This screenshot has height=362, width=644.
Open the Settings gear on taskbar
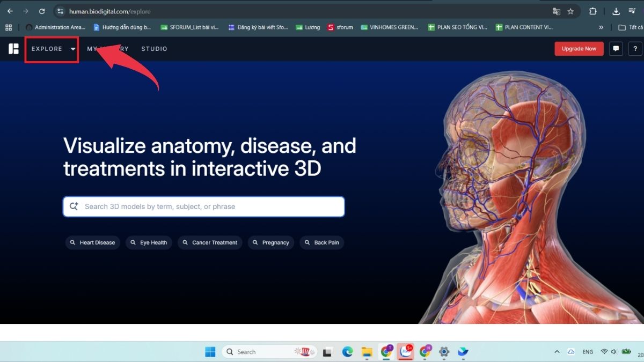pyautogui.click(x=444, y=352)
